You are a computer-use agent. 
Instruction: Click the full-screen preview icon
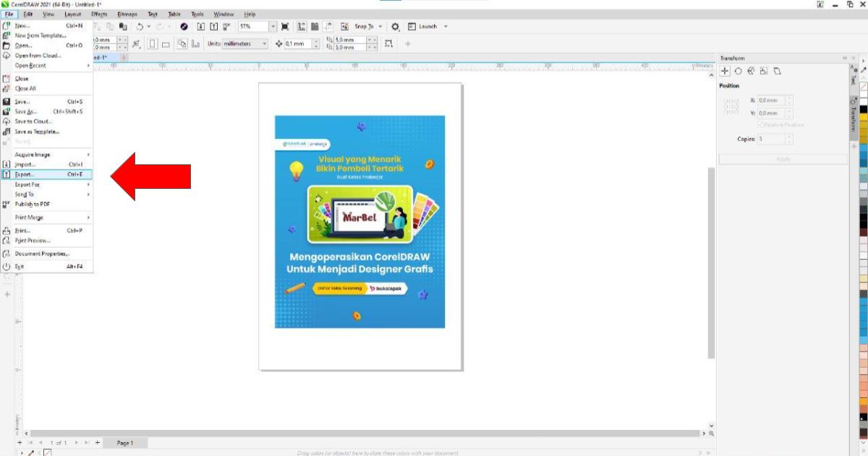(x=286, y=26)
